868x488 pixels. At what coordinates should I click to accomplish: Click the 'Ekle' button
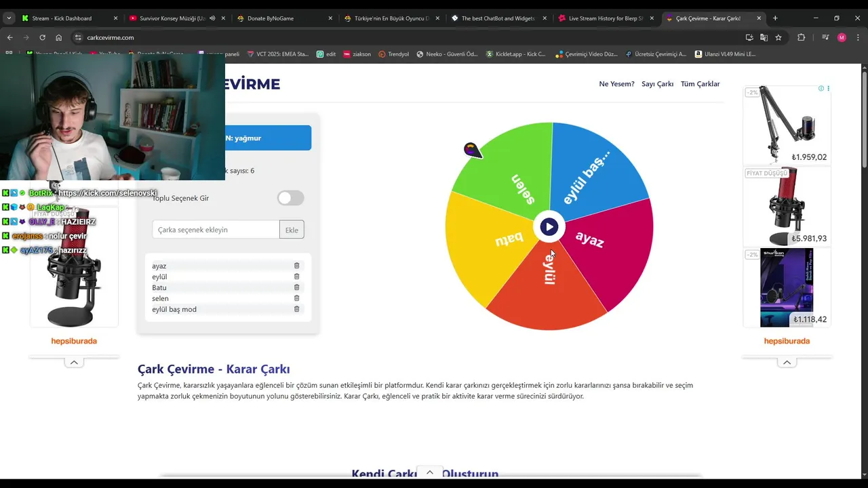click(292, 230)
